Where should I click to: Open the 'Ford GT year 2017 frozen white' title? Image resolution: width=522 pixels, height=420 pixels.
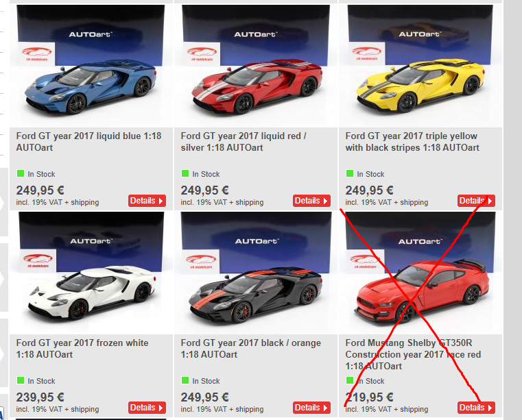82,349
